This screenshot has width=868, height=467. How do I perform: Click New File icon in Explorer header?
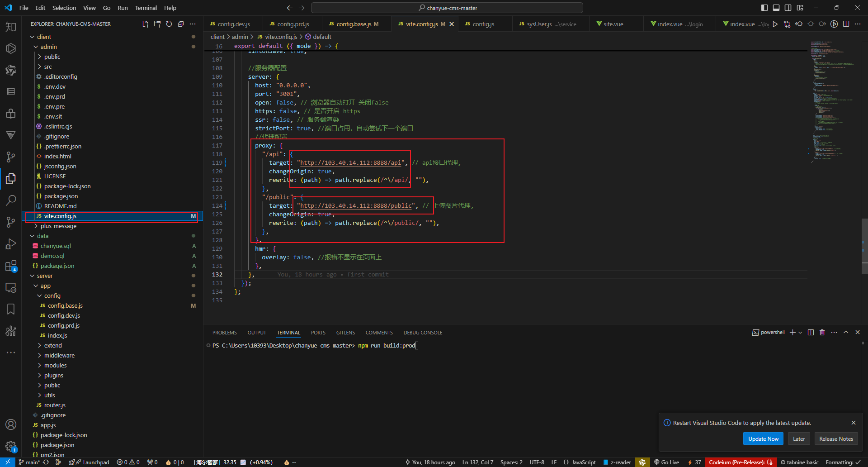click(x=146, y=24)
